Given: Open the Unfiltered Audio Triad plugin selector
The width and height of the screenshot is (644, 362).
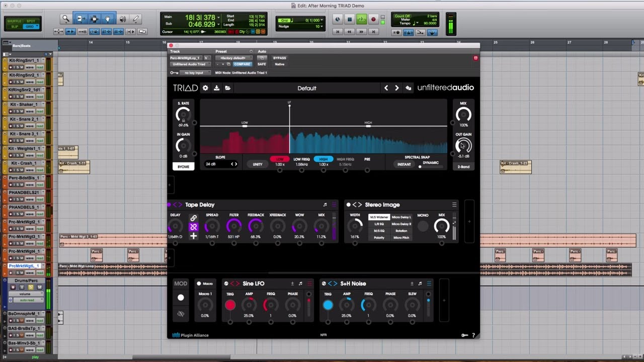Looking at the screenshot, I should tap(190, 64).
